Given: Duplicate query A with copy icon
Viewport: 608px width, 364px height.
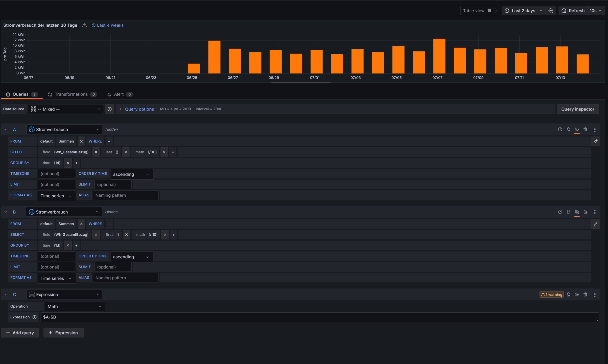Looking at the screenshot, I should click(568, 129).
